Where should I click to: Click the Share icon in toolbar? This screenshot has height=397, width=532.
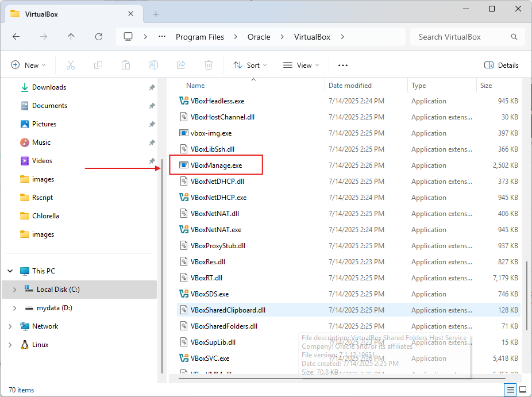[181, 65]
